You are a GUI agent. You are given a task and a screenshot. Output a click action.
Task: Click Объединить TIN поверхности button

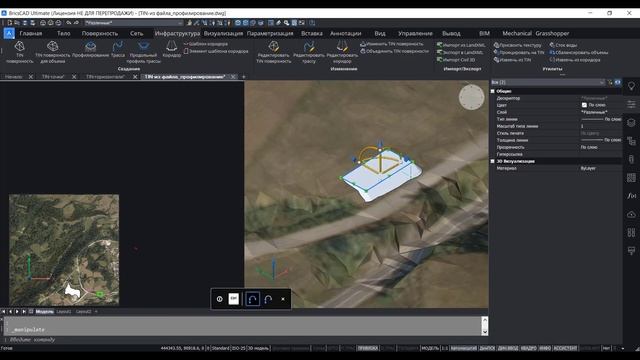[395, 51]
